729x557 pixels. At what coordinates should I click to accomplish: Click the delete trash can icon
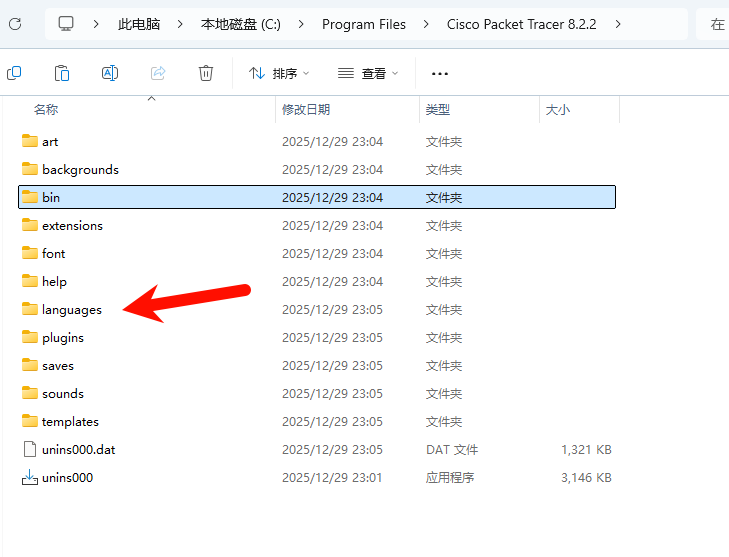pos(205,73)
